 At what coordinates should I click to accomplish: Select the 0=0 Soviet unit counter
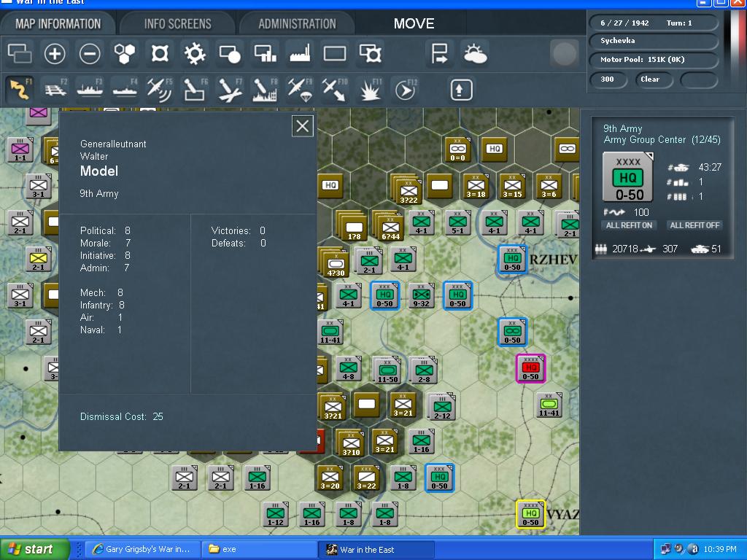click(457, 150)
